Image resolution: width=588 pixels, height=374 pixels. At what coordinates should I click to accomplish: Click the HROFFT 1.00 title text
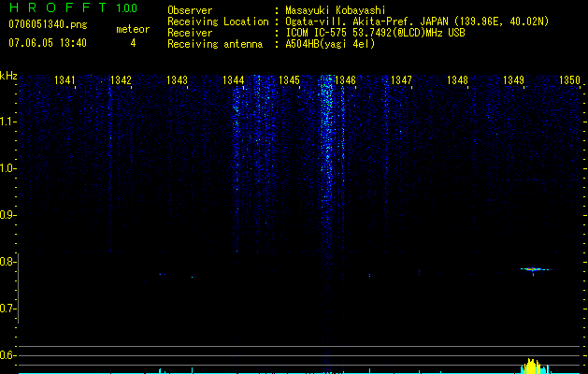click(x=74, y=7)
